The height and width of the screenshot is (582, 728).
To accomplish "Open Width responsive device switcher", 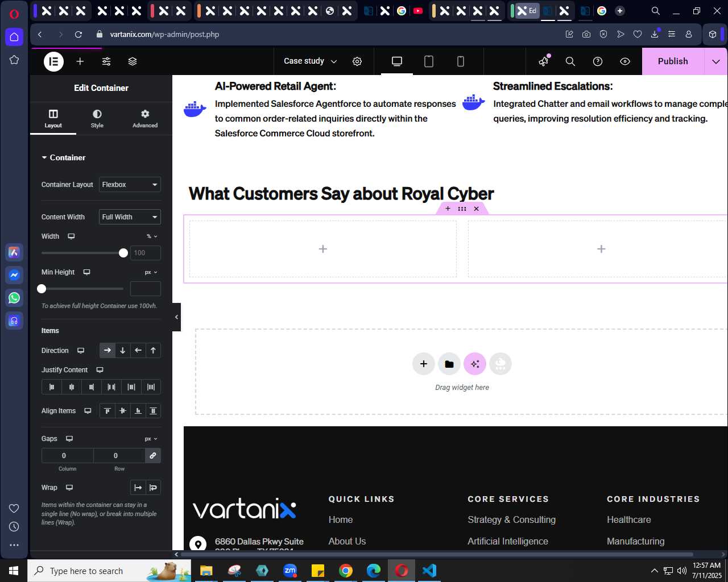I will click(71, 236).
